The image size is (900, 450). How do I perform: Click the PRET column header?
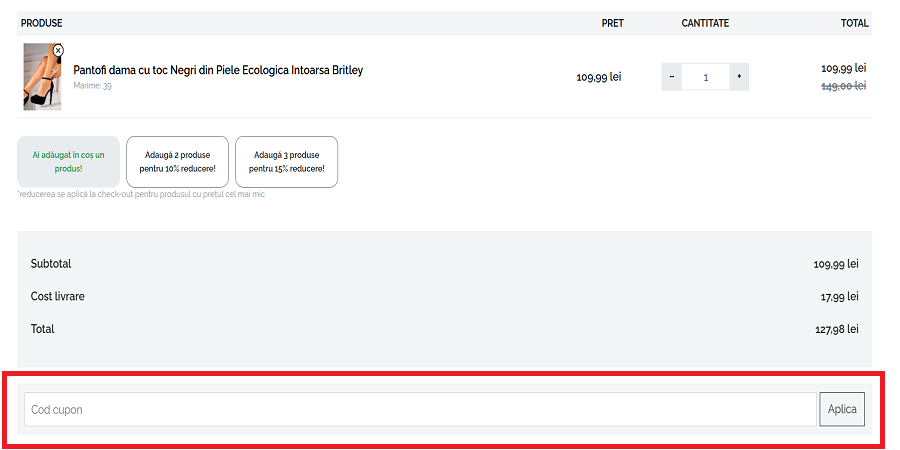tap(612, 23)
